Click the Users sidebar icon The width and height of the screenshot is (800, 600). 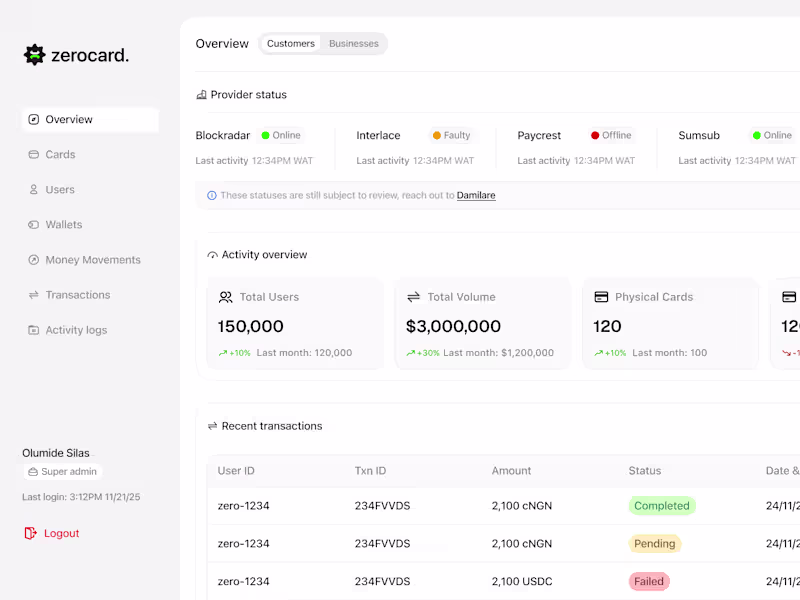(x=33, y=189)
